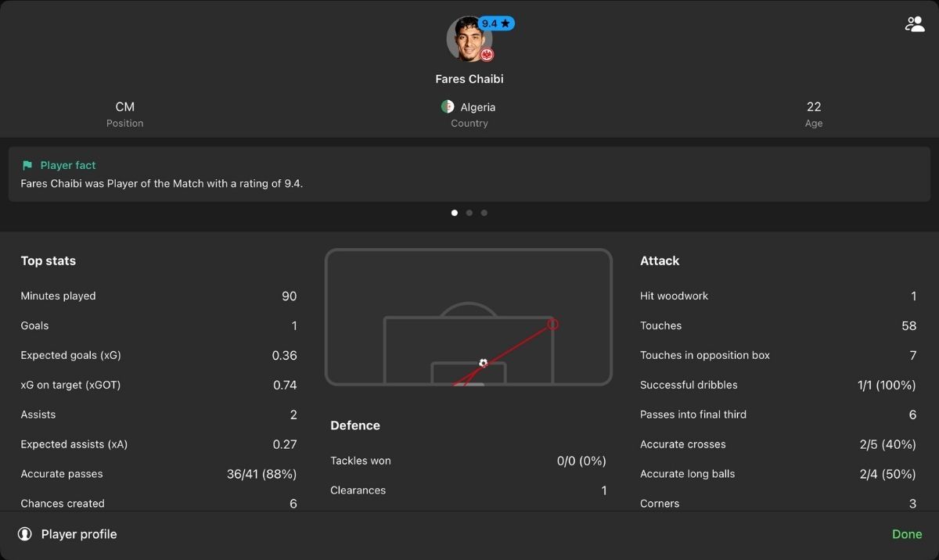Image resolution: width=939 pixels, height=560 pixels.
Task: Click the green Player fact flag icon
Action: pyautogui.click(x=27, y=165)
